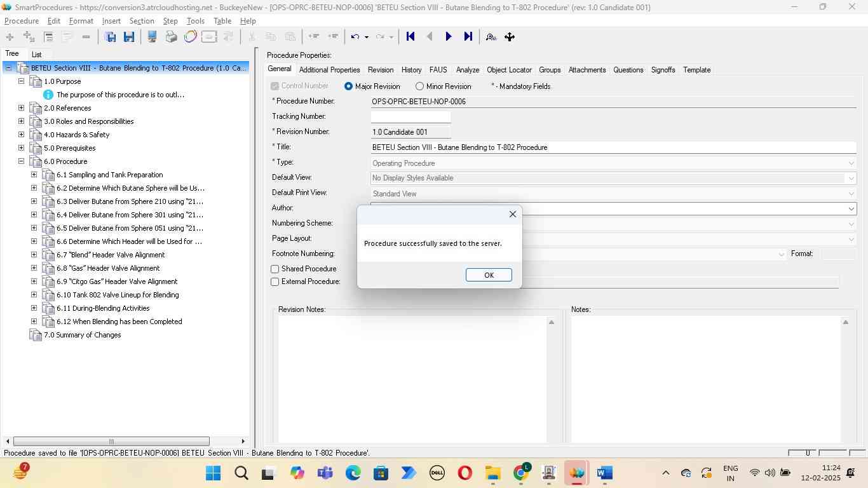Click into the Title field
Screen dimensions: 868x488
coord(613,147)
